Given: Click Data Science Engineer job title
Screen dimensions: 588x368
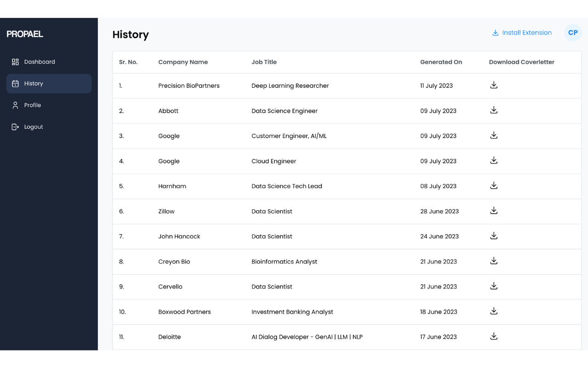Looking at the screenshot, I should [284, 111].
